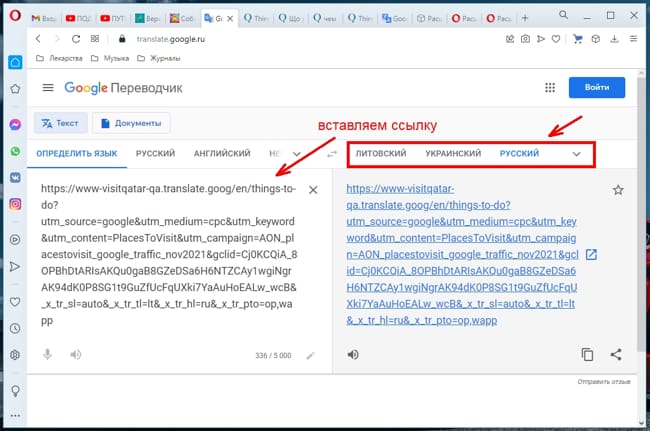Open sidebar bookmarks star icon
650x431 pixels.
click(x=15, y=89)
